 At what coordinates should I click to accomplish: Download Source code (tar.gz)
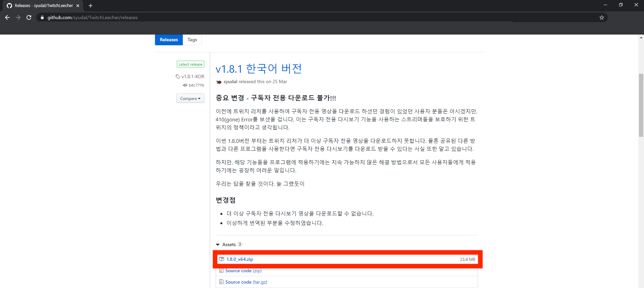click(x=246, y=282)
